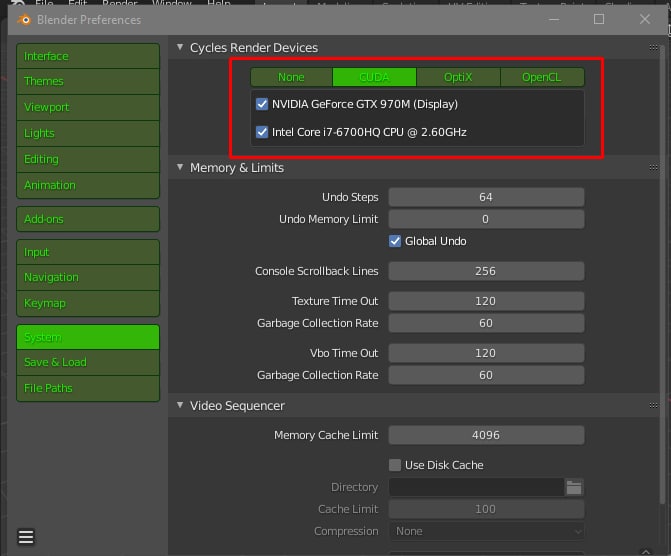
Task: Grab the Cycles Render Devices panel grip dots
Action: coord(653,48)
